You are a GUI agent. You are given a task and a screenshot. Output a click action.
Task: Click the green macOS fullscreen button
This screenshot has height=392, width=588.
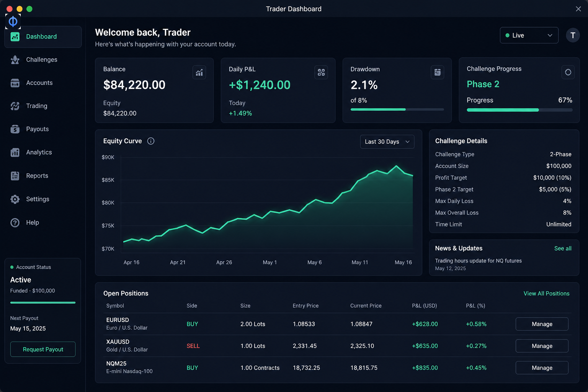[x=29, y=9]
